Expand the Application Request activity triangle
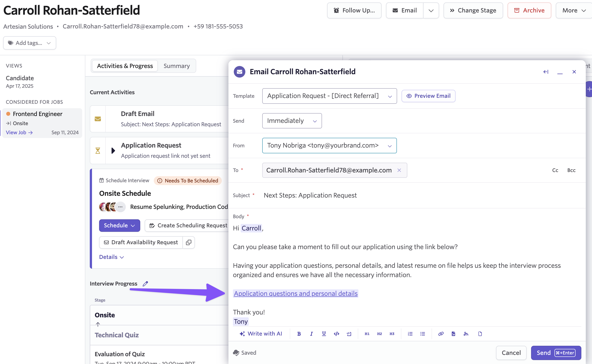The width and height of the screenshot is (592, 364). click(x=113, y=150)
